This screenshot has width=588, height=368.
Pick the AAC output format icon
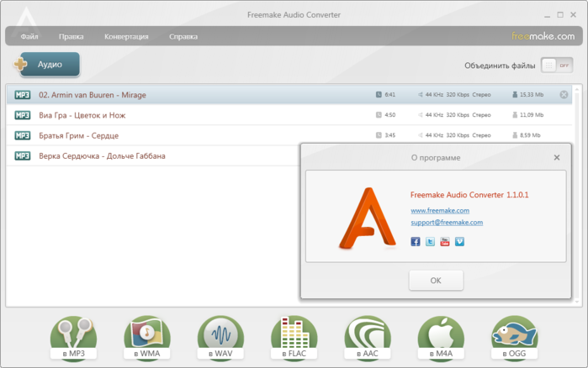tap(368, 338)
